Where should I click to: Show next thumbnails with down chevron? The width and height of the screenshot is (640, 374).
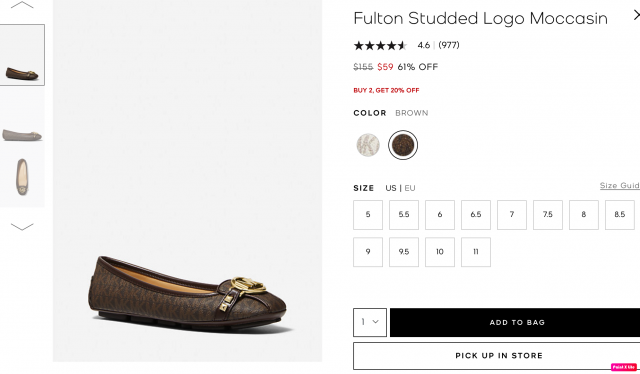tap(22, 227)
